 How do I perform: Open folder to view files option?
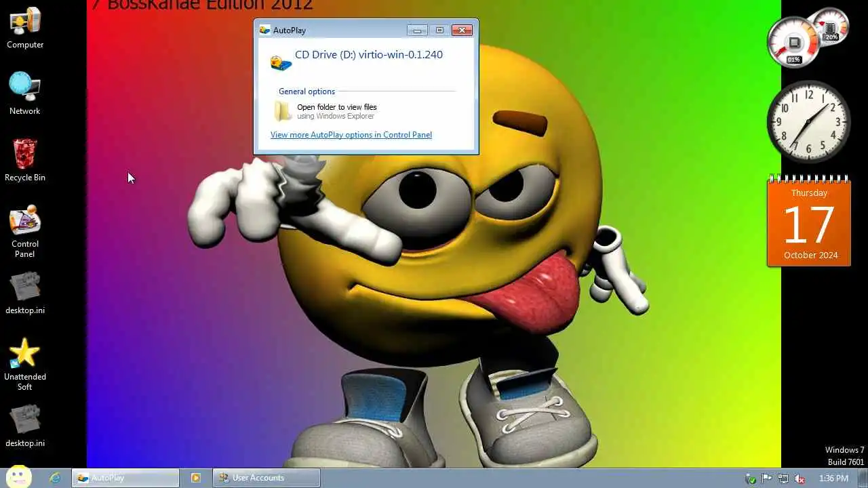click(x=365, y=111)
